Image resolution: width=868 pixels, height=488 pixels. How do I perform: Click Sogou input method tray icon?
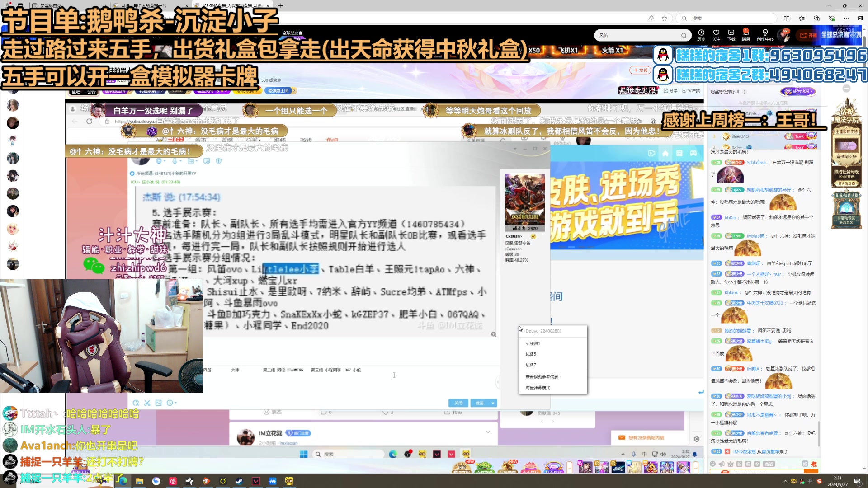(x=819, y=481)
